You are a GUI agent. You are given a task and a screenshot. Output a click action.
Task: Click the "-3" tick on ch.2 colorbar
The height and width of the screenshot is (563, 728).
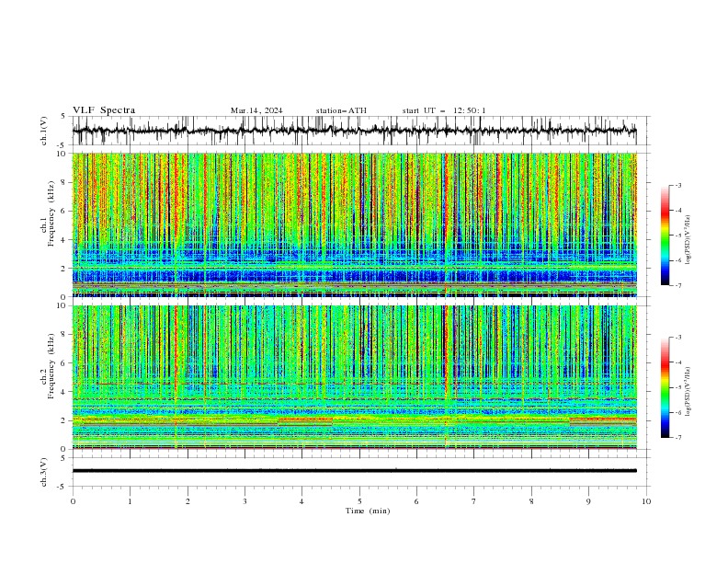coord(677,337)
